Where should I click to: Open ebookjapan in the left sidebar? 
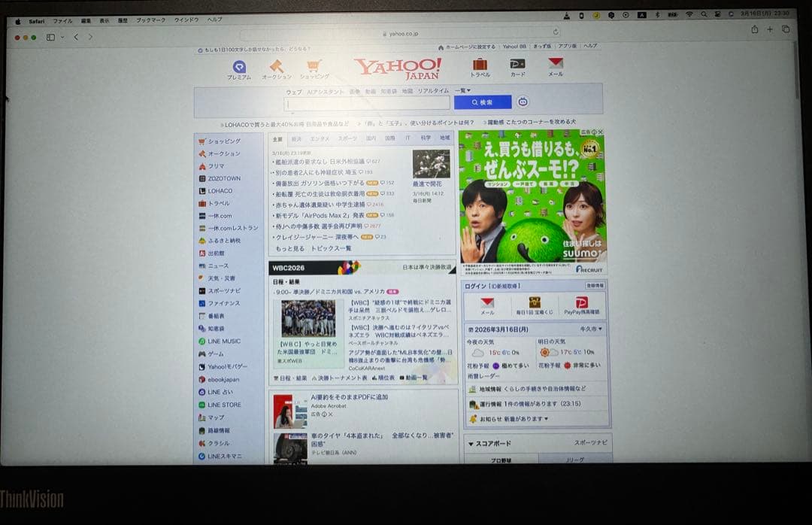pos(223,379)
